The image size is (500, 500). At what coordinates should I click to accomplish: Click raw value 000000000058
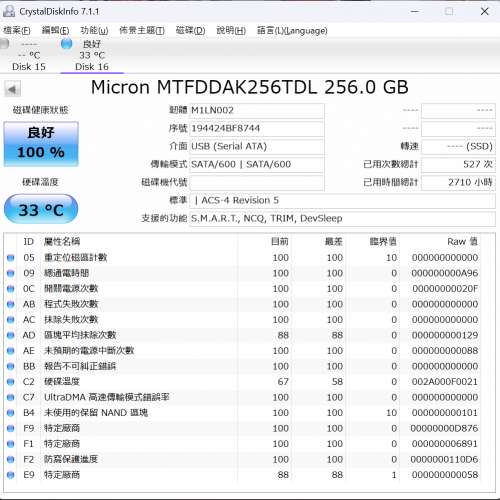coord(445,475)
